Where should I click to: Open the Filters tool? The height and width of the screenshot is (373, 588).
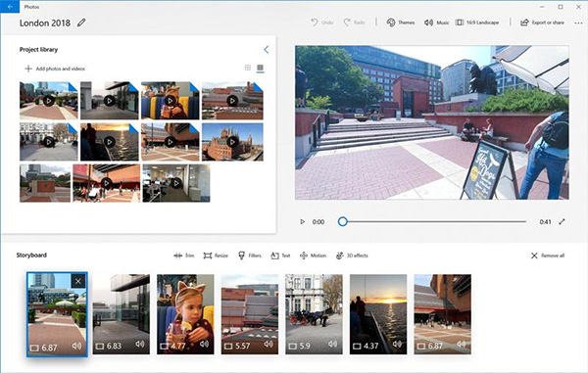[x=250, y=256]
